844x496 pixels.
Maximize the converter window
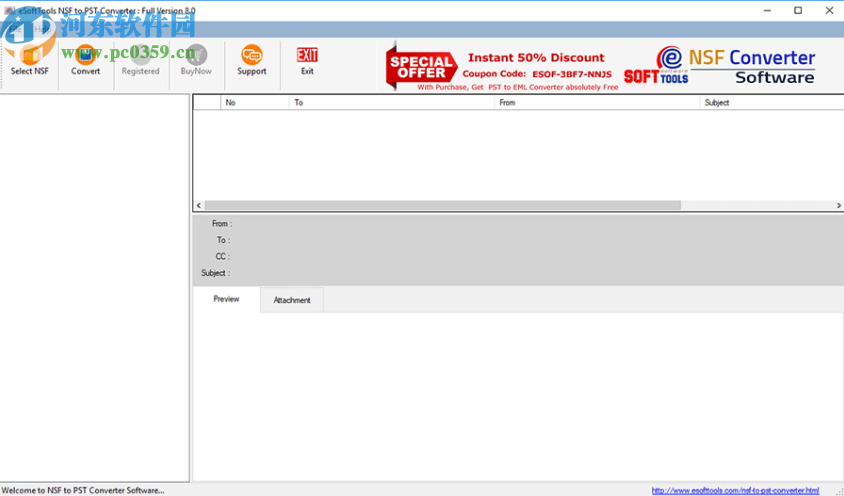pyautogui.click(x=798, y=10)
